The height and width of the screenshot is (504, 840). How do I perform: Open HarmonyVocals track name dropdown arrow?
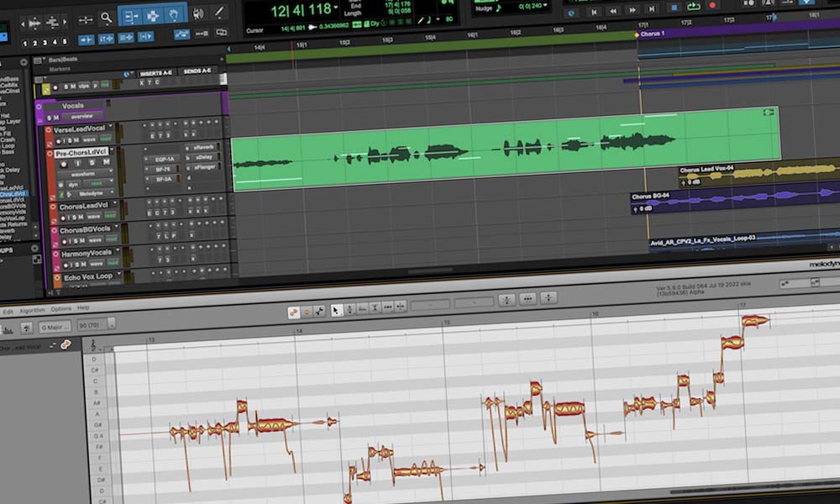(118, 251)
